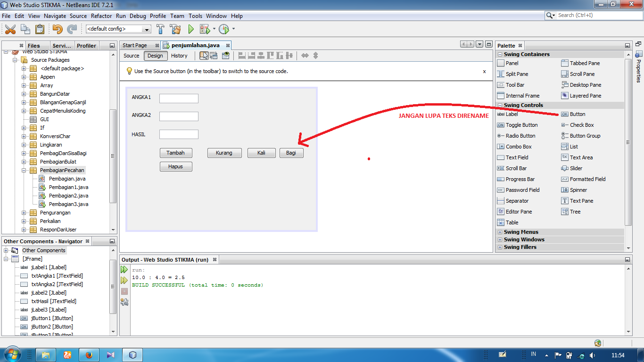The image size is (644, 362).
Task: Select Slider component in the Palette
Action: [x=572, y=168]
